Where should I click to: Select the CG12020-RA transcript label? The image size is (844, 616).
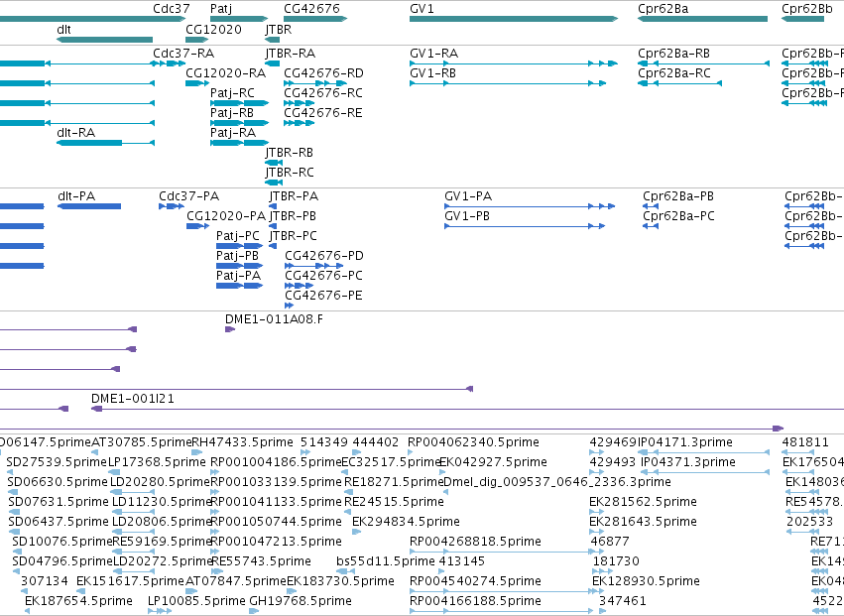click(x=226, y=72)
